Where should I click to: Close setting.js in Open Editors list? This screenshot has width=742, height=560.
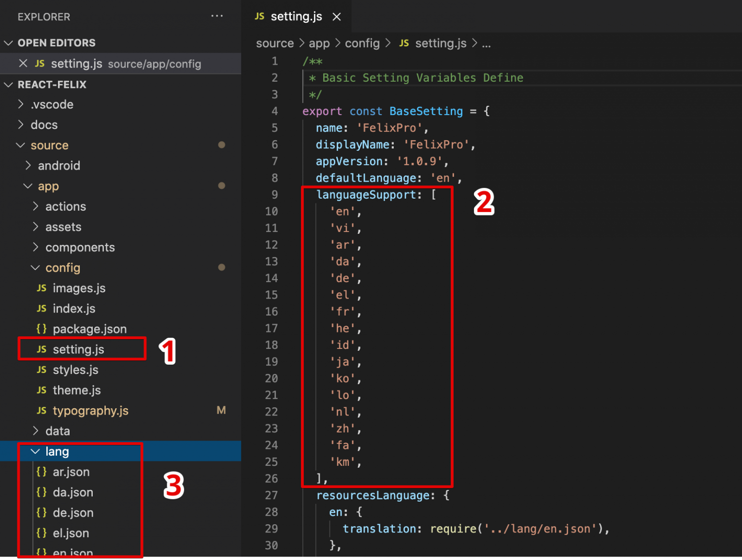coord(23,63)
